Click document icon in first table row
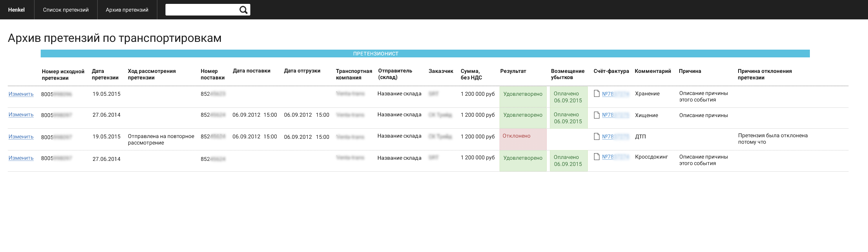868x252 pixels. (x=597, y=93)
